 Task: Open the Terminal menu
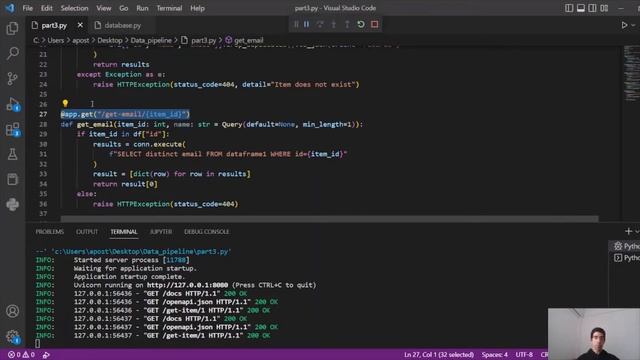(169, 8)
